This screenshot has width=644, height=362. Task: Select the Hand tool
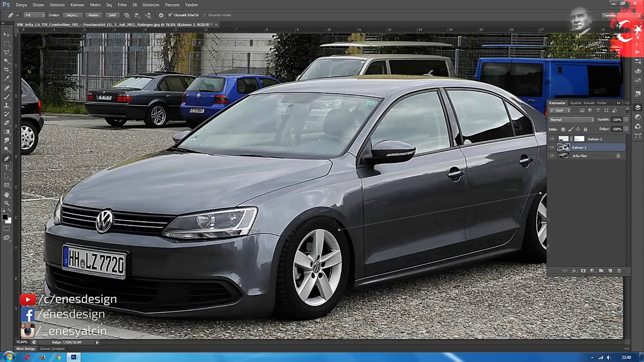[x=7, y=194]
